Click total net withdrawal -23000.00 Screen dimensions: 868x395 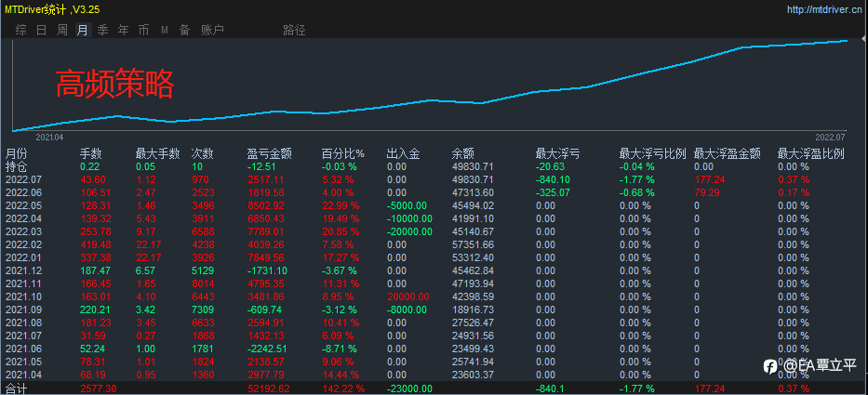409,388
